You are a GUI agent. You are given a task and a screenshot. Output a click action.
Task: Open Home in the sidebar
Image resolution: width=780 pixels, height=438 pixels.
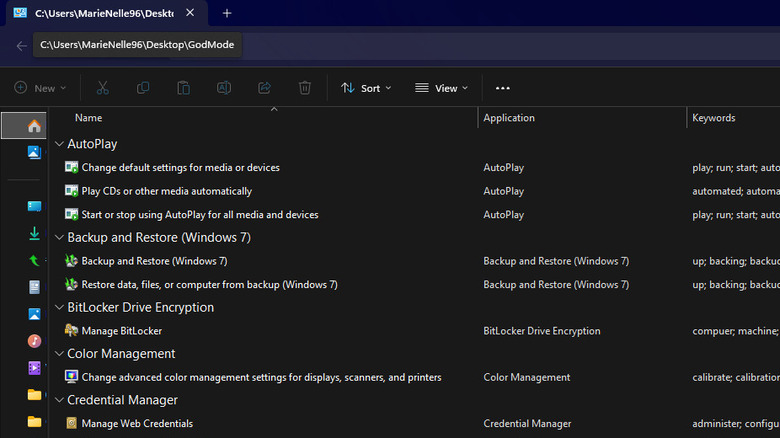click(34, 125)
